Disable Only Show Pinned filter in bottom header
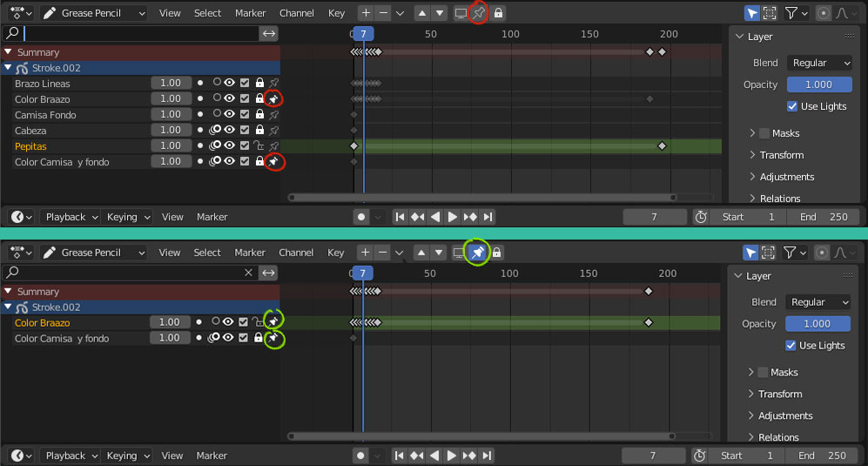The height and width of the screenshot is (466, 868). point(477,252)
